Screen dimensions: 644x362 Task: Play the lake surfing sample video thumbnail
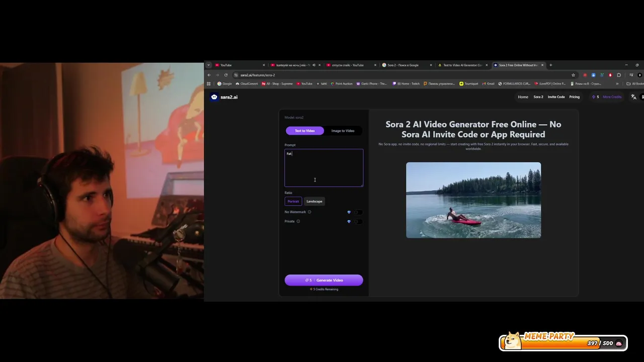[473, 200]
